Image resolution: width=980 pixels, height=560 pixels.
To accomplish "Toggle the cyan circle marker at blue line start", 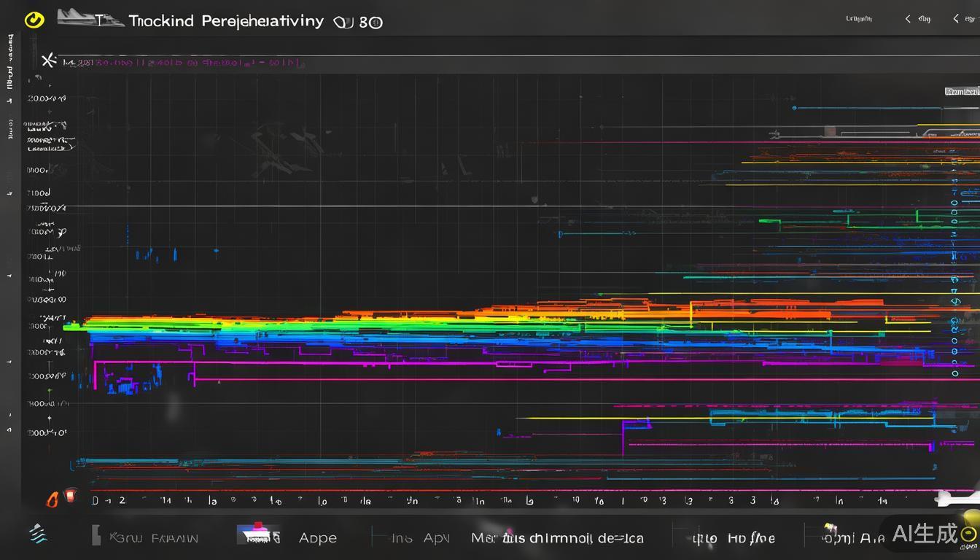I will (x=794, y=108).
